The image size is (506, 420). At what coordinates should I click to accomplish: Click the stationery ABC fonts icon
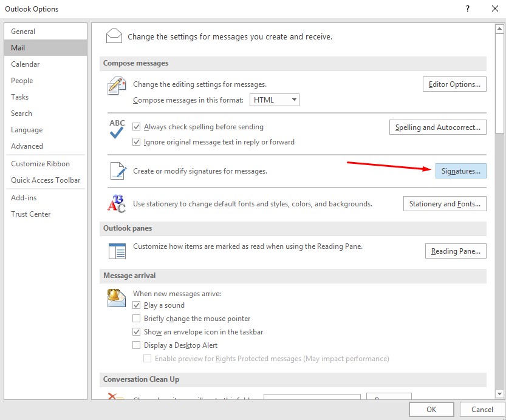coord(116,204)
